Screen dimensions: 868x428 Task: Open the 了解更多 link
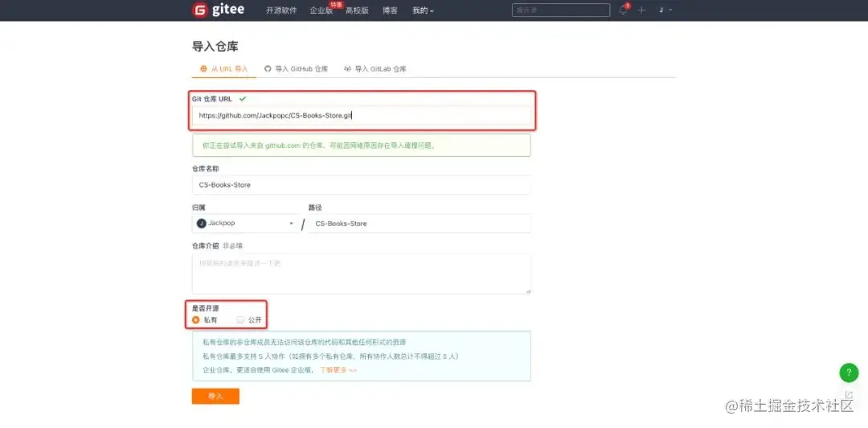click(338, 370)
